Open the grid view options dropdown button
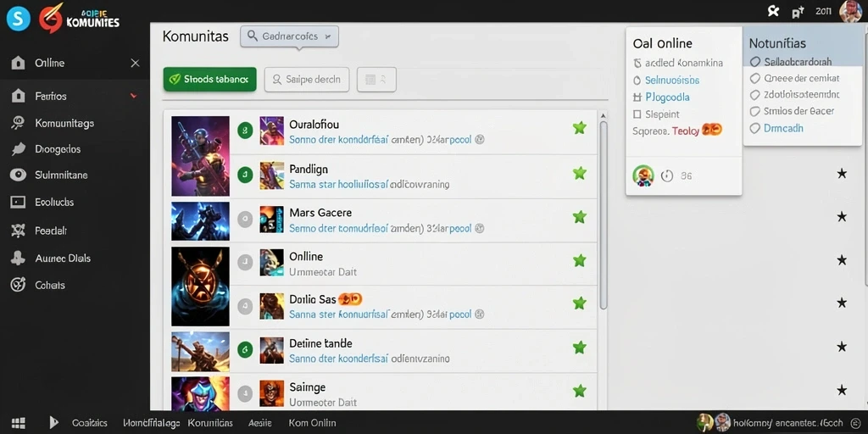This screenshot has height=434, width=868. [376, 80]
